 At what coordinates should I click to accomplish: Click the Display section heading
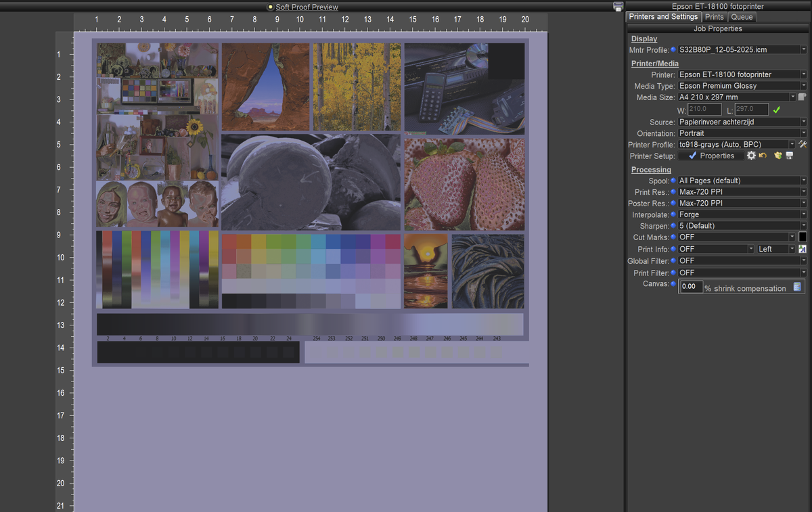[x=644, y=39]
